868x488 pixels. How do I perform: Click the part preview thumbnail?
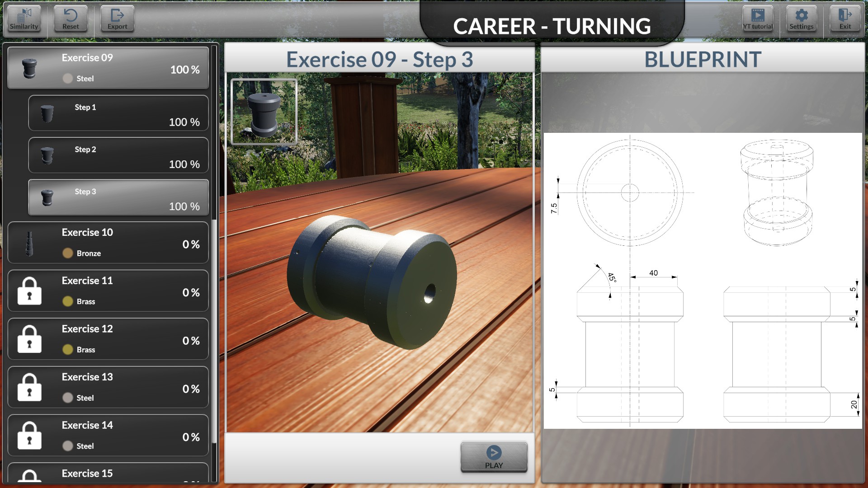click(x=264, y=112)
